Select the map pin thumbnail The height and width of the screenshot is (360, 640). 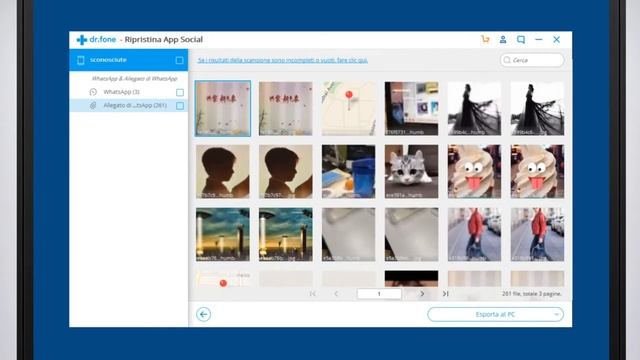click(349, 108)
